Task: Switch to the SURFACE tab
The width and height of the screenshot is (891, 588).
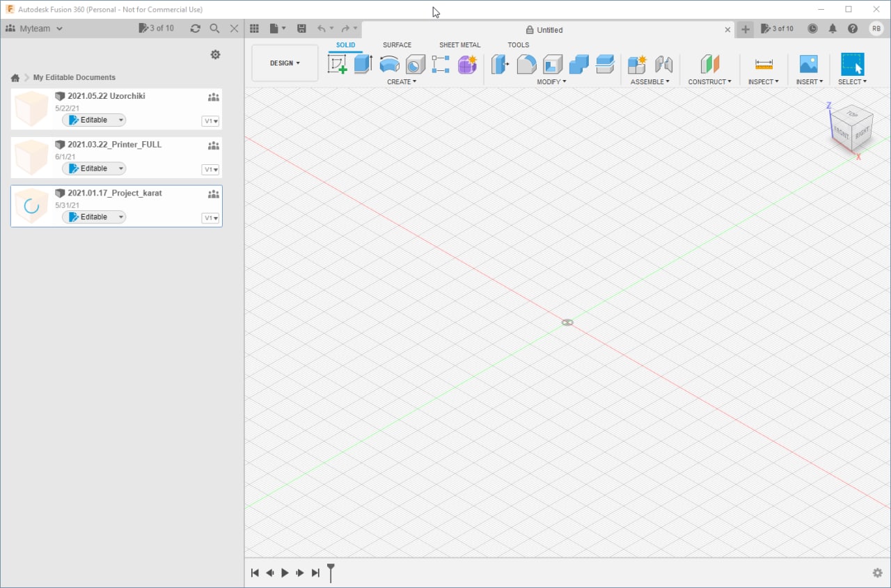Action: (397, 45)
